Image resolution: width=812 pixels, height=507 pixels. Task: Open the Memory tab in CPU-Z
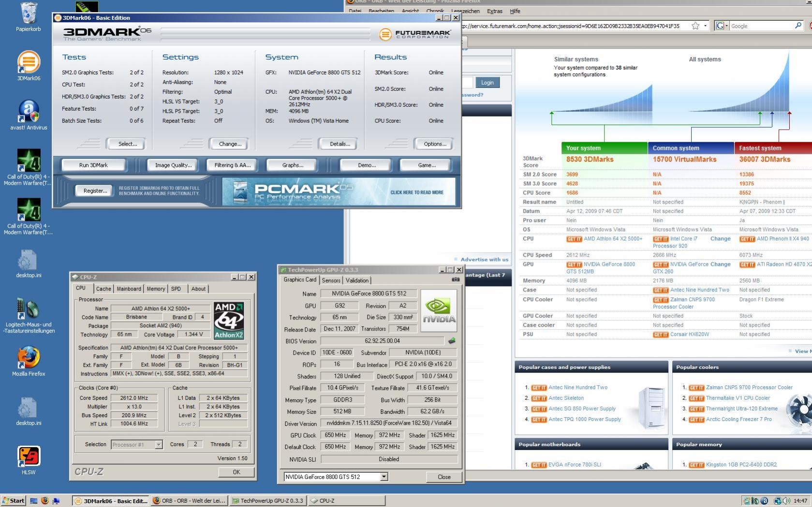coord(156,289)
